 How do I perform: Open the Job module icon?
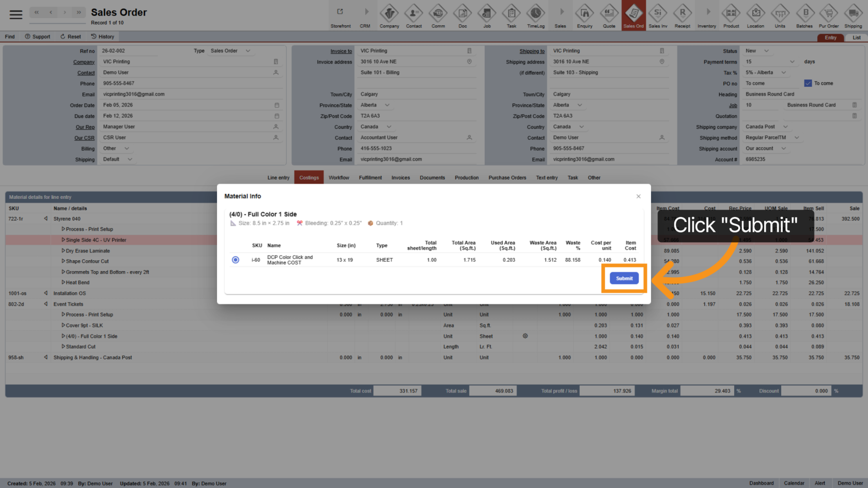pos(487,15)
